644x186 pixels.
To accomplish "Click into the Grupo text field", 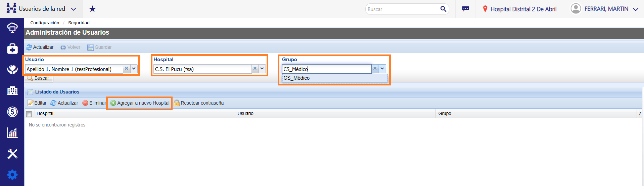I will coord(327,69).
